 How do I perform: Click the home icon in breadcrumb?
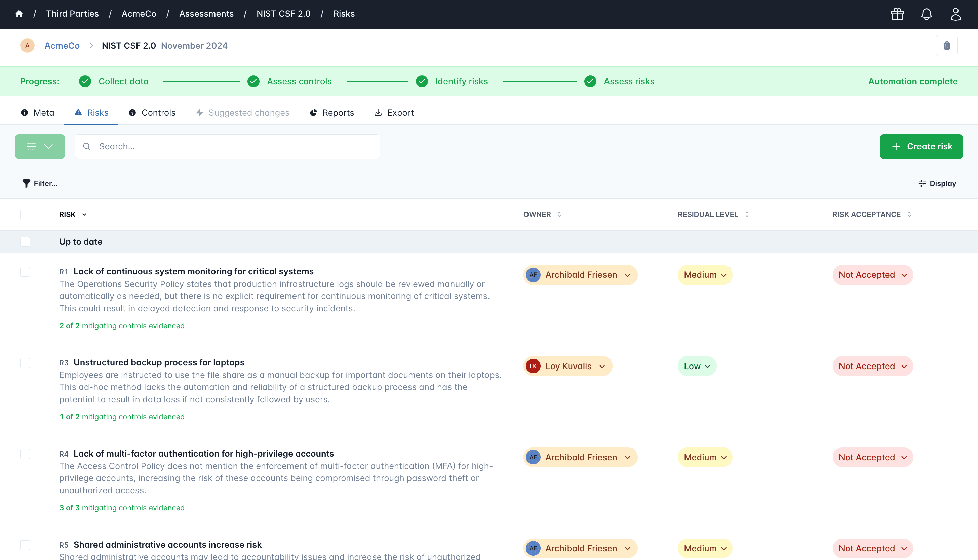(19, 14)
